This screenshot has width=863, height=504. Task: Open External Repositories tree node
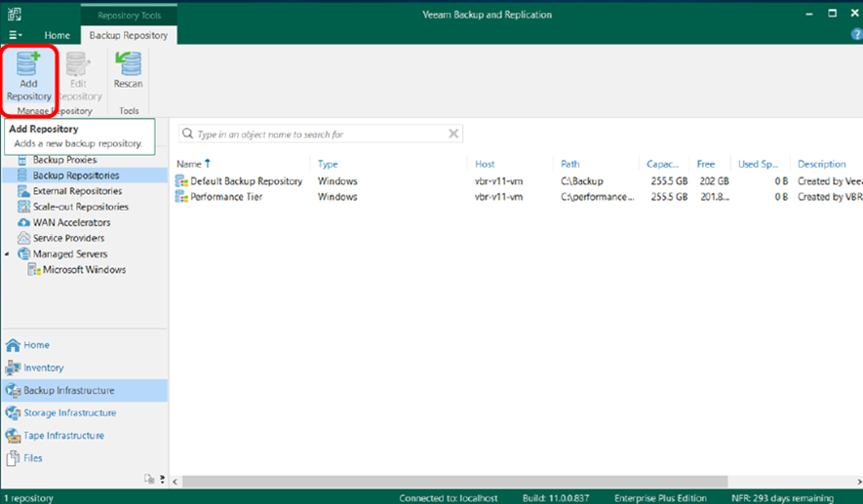[78, 191]
